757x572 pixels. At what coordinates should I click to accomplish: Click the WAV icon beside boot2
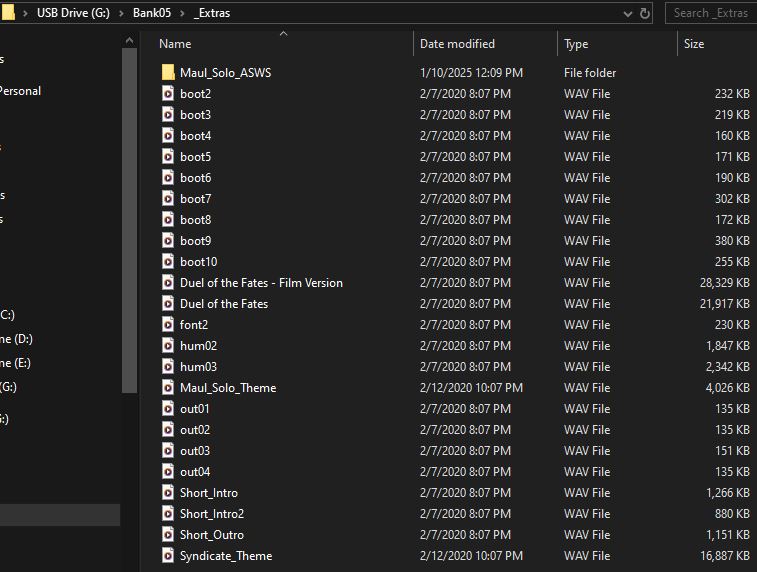[x=168, y=94]
